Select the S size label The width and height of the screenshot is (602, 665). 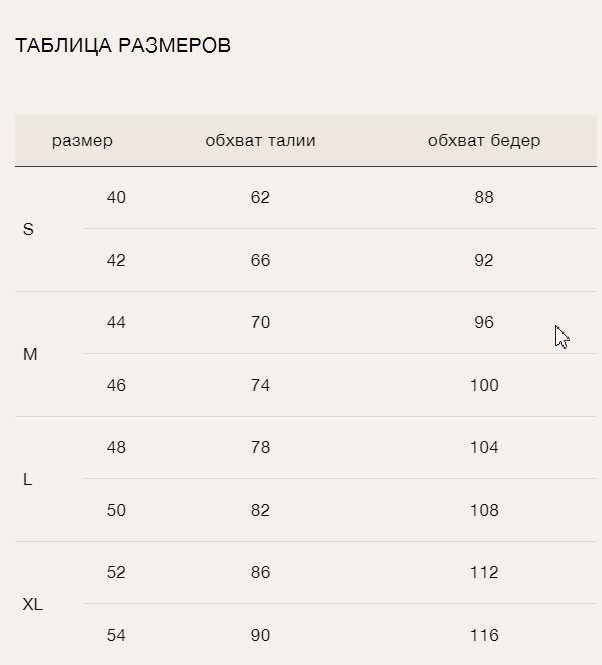click(x=28, y=229)
